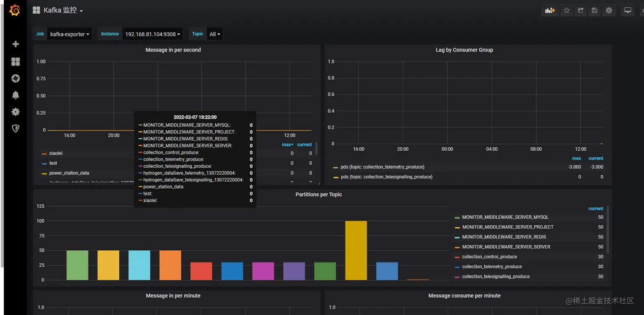
Task: Open the Server Admin shield icon
Action: (16, 129)
